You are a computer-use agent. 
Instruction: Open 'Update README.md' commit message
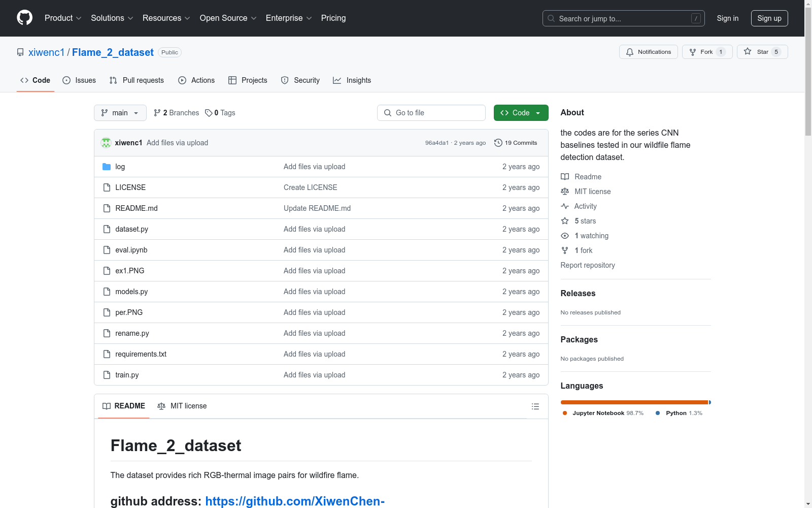click(317, 208)
